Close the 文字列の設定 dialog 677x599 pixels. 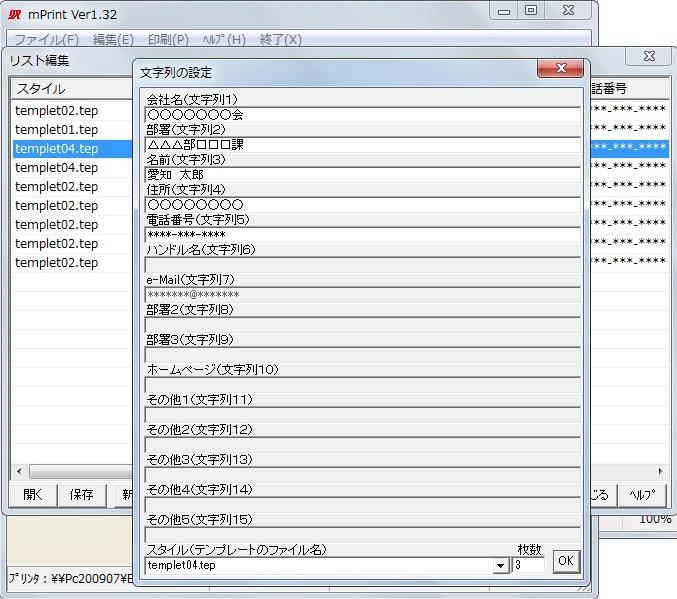click(x=560, y=69)
